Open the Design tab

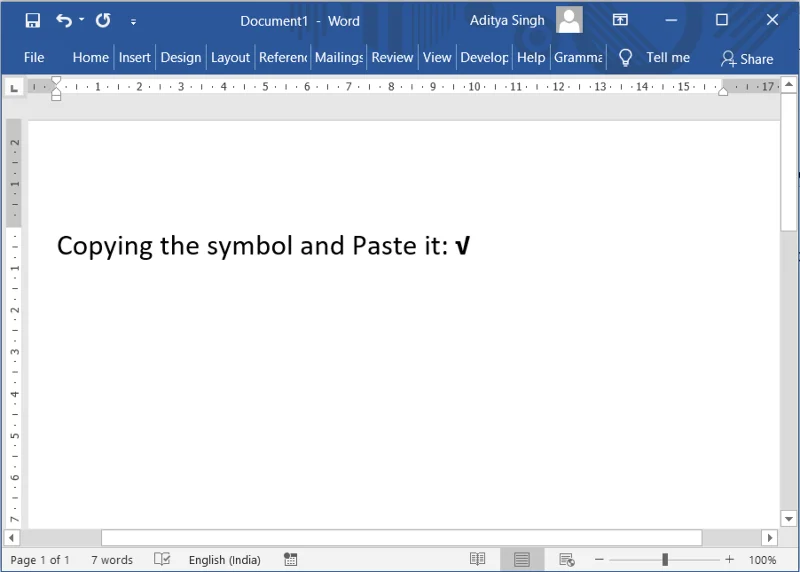click(181, 57)
